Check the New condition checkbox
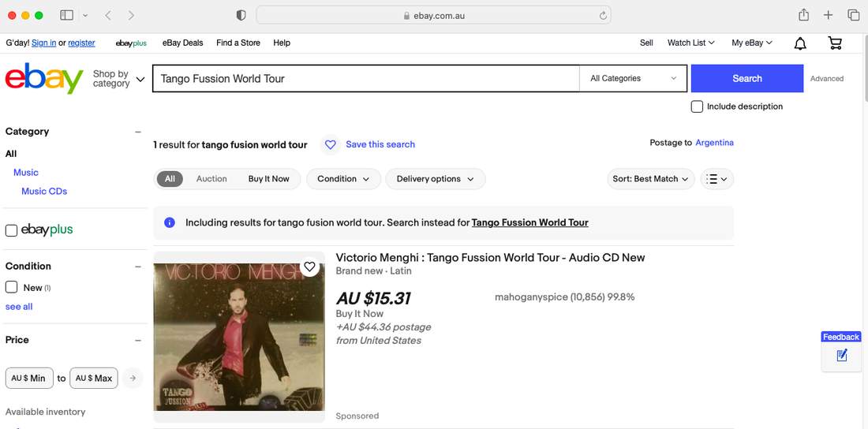Image resolution: width=868 pixels, height=429 pixels. [11, 287]
